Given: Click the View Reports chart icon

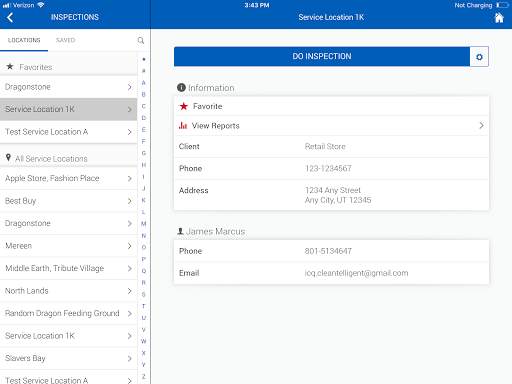Looking at the screenshot, I should tap(183, 125).
